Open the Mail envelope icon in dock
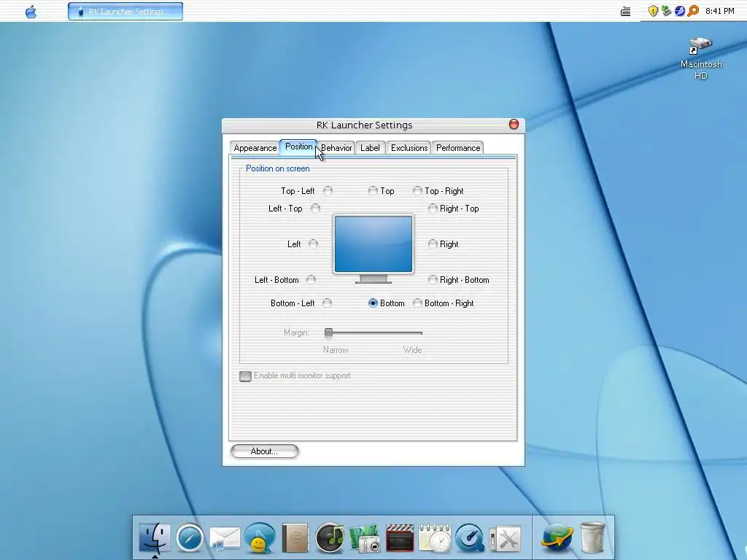 (x=225, y=539)
